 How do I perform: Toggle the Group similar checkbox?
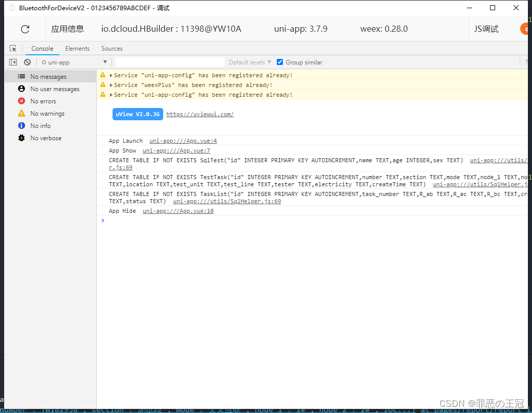[x=280, y=62]
